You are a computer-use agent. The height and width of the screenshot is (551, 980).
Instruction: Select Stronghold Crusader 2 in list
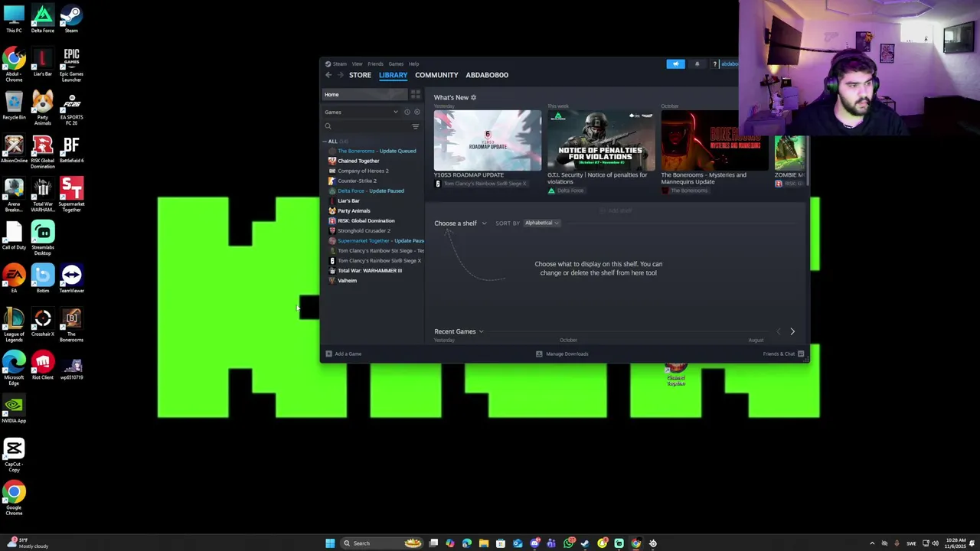click(364, 230)
